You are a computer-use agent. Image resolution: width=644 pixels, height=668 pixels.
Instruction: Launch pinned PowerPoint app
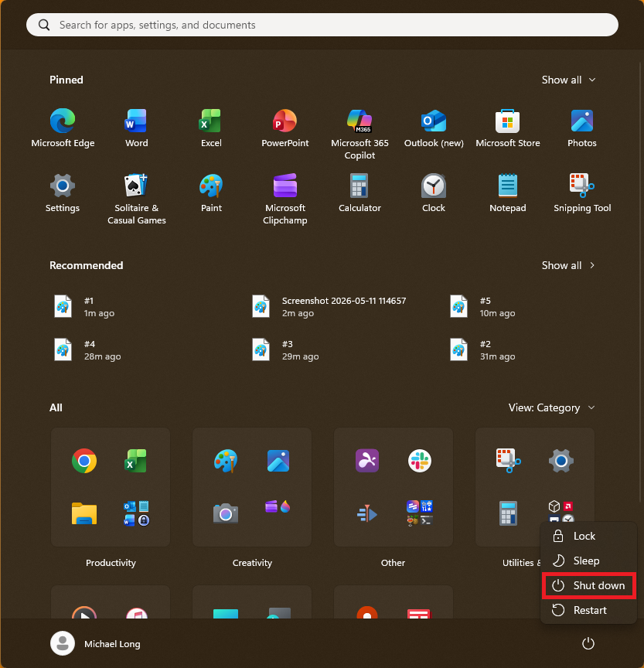[285, 128]
